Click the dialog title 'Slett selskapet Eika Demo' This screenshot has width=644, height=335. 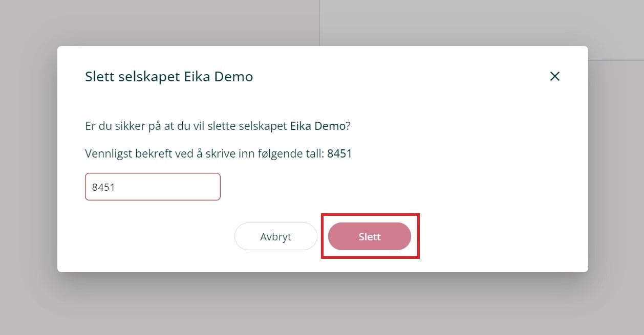click(169, 77)
